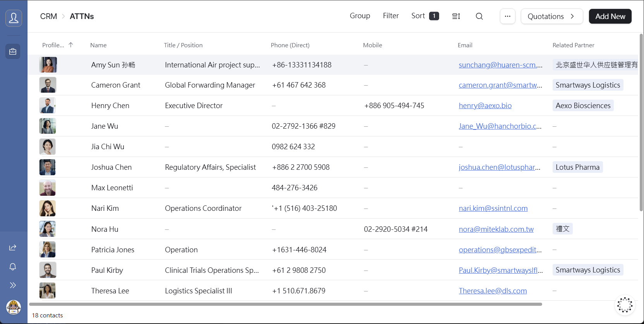Click the share icon in the sidebar
644x324 pixels.
click(13, 248)
